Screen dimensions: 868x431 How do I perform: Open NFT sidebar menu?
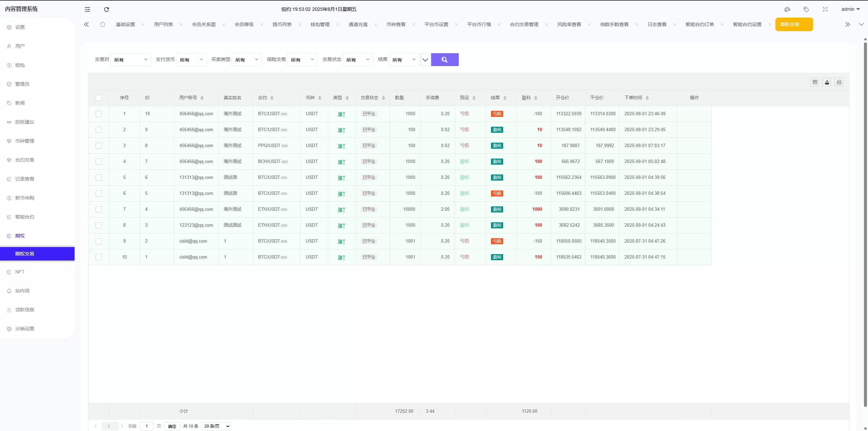(37, 272)
